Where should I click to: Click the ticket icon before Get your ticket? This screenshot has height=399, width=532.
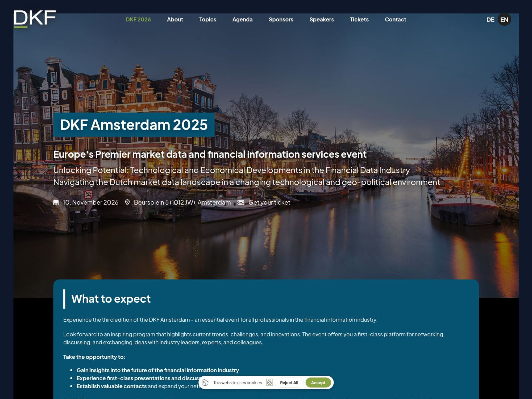pos(240,202)
